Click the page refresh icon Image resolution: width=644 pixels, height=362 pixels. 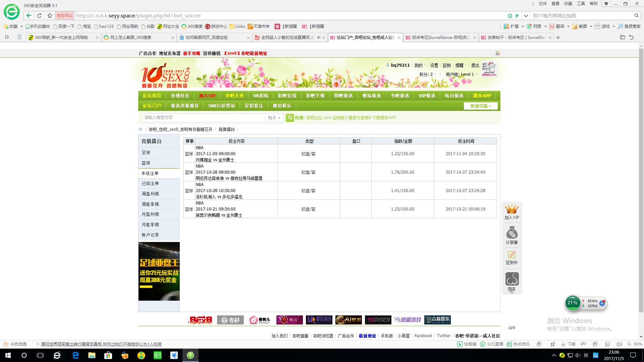tap(39, 15)
